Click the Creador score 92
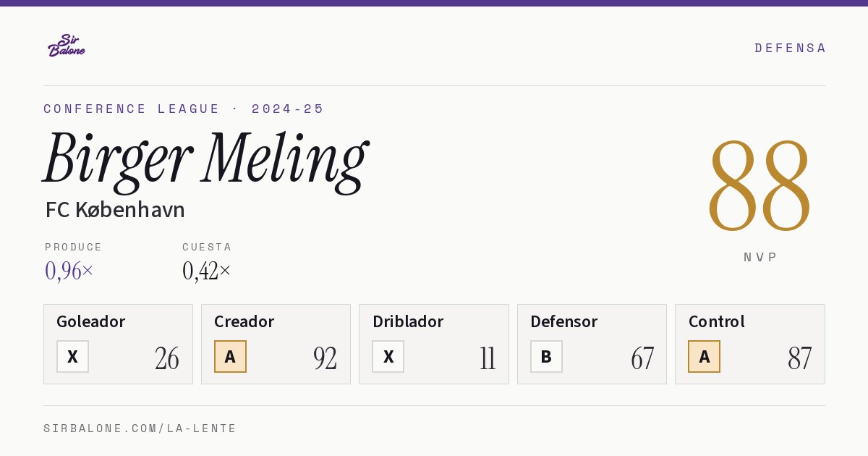This screenshot has height=456, width=868. [325, 358]
